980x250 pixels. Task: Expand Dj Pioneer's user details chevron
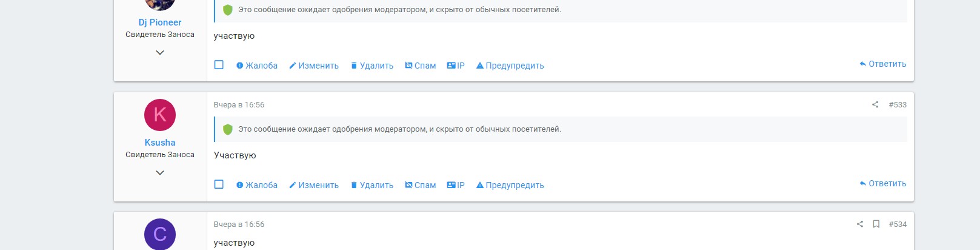click(x=160, y=53)
